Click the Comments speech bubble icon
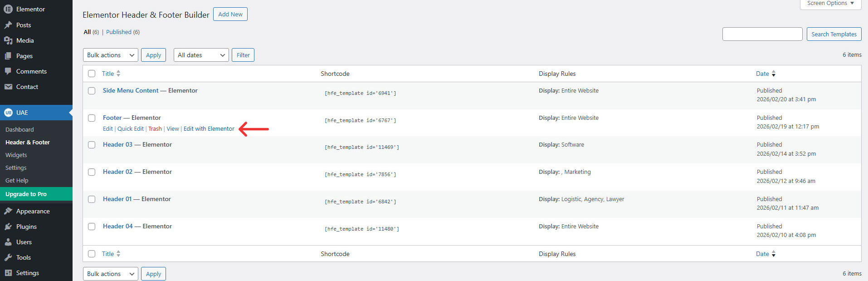The width and height of the screenshot is (868, 281). (x=8, y=71)
